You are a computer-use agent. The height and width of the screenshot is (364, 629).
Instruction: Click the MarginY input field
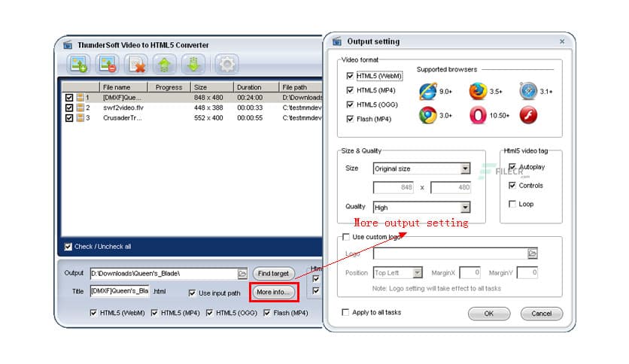coord(527,272)
